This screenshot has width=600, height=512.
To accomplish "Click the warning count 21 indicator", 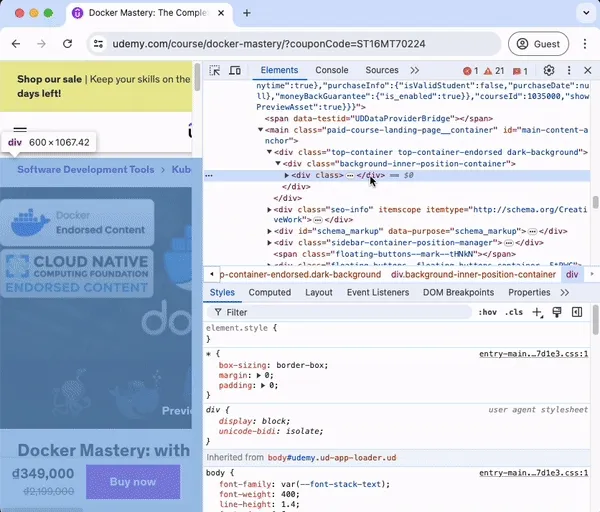I will click(494, 71).
